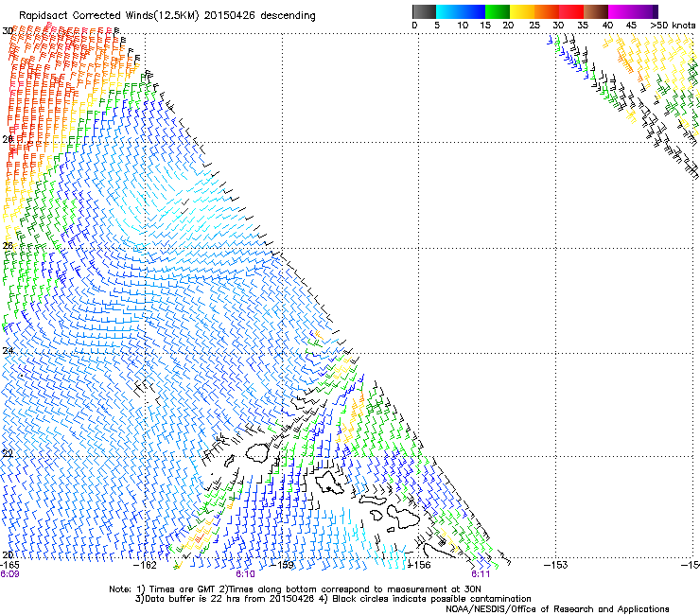Click the '30' latitude label
700x615 pixels.
click(8, 31)
